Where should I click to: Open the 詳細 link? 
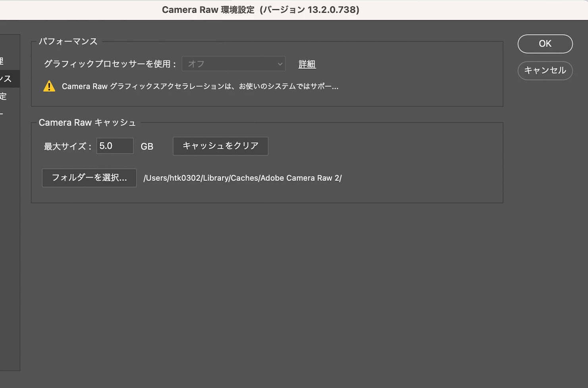[307, 64]
